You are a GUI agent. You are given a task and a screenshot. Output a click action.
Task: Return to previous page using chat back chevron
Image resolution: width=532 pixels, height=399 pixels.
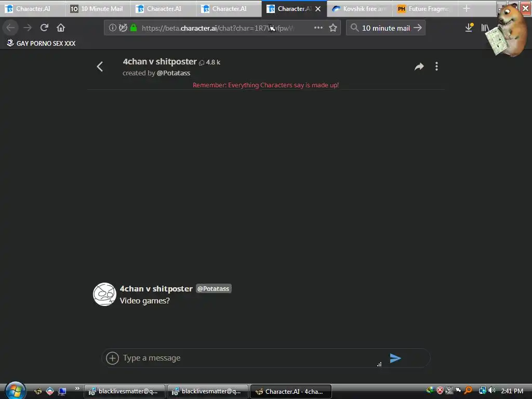100,66
